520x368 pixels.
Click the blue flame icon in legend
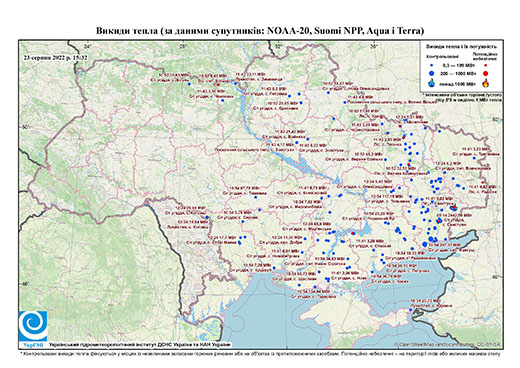432,83
